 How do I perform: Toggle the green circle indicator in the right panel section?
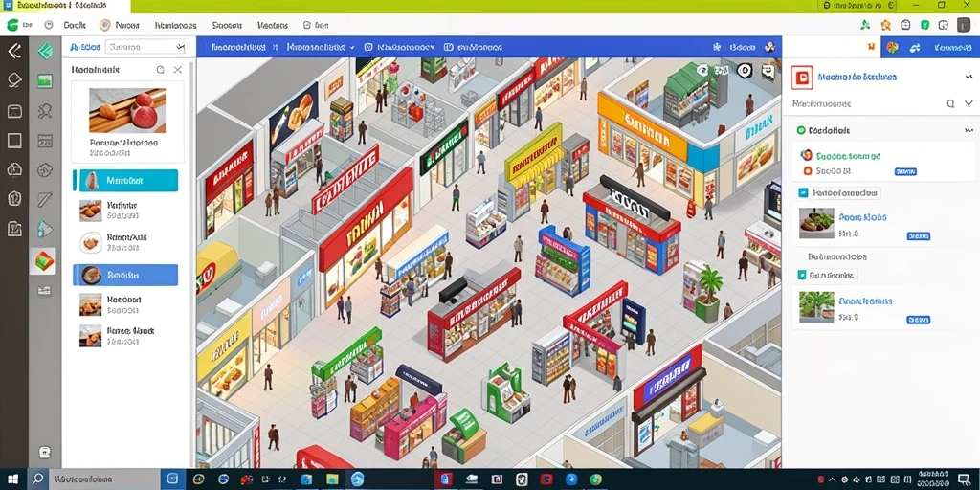tap(801, 130)
